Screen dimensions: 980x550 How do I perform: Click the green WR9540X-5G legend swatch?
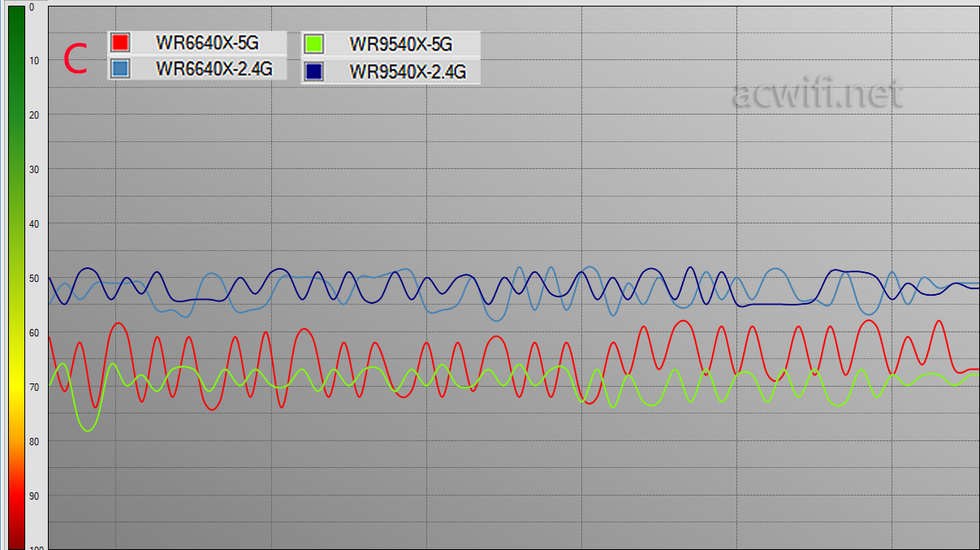pos(314,44)
